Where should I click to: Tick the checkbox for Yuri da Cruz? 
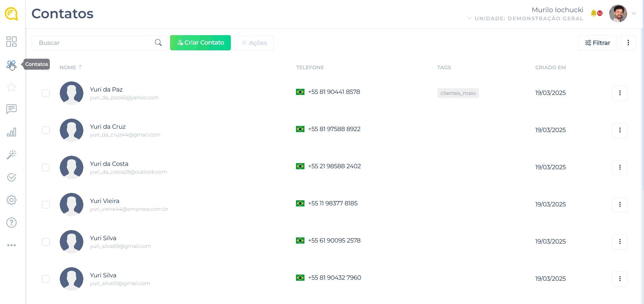click(x=46, y=130)
